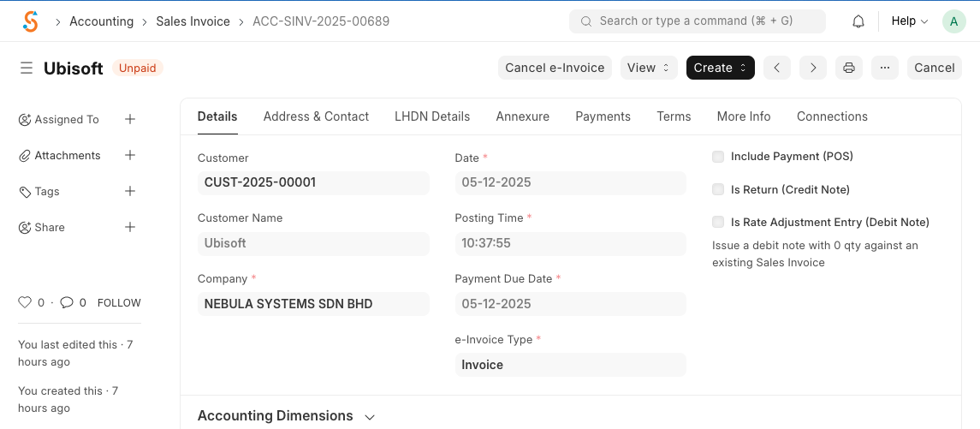Screen dimensions: 980x429
Task: Add an attachment with plus icon
Action: (x=130, y=156)
